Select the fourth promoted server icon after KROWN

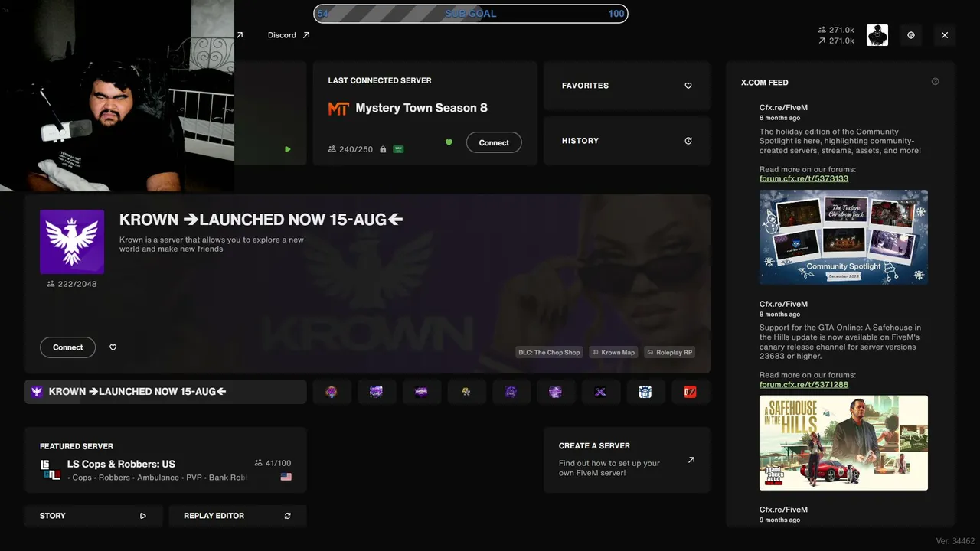(x=466, y=392)
